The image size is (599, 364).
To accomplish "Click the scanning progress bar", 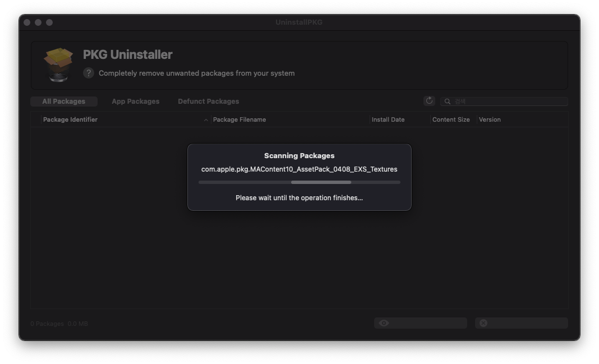I will point(299,183).
